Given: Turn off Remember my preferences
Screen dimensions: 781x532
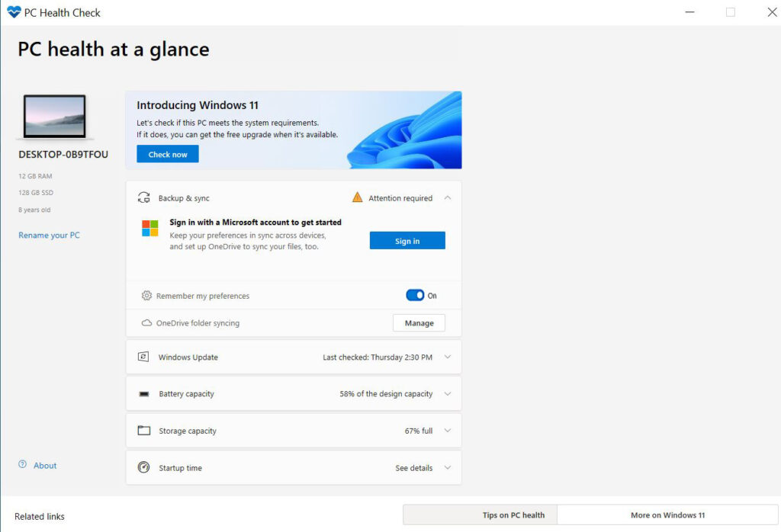Looking at the screenshot, I should (x=415, y=295).
